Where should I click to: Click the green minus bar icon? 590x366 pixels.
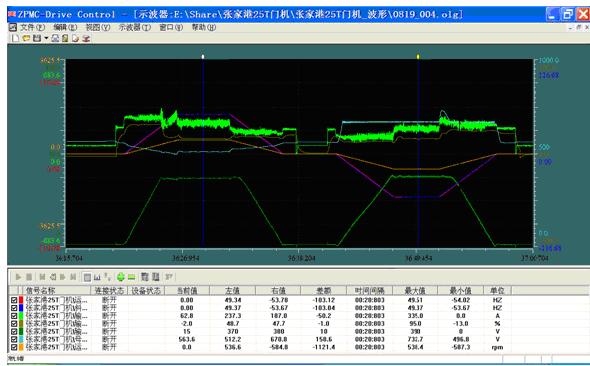pos(131,277)
